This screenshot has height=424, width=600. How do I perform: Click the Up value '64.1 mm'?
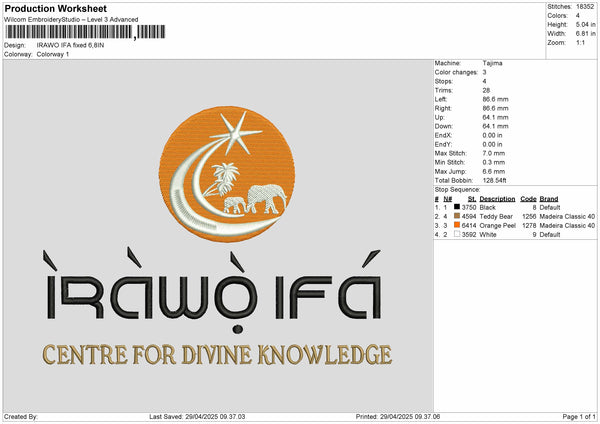point(495,117)
